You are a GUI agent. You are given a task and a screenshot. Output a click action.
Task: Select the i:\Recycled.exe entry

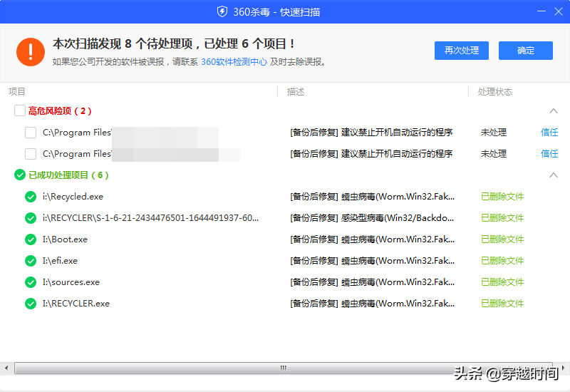(73, 197)
